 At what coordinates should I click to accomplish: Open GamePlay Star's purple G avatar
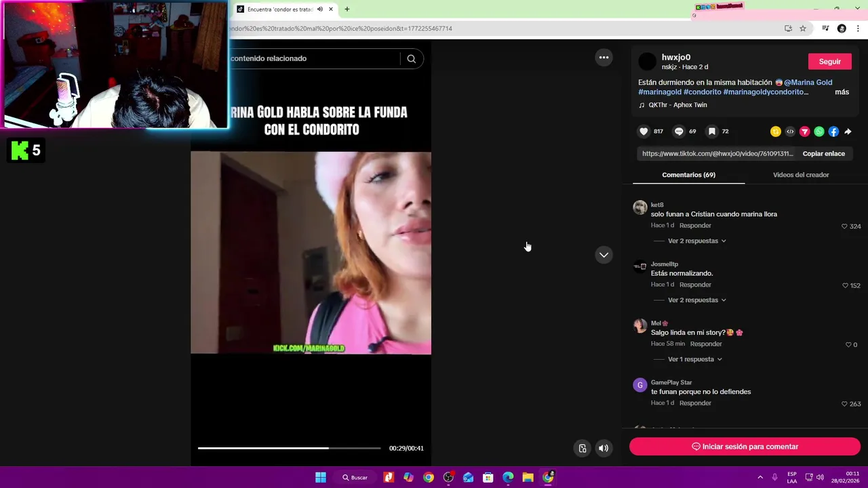click(x=640, y=386)
